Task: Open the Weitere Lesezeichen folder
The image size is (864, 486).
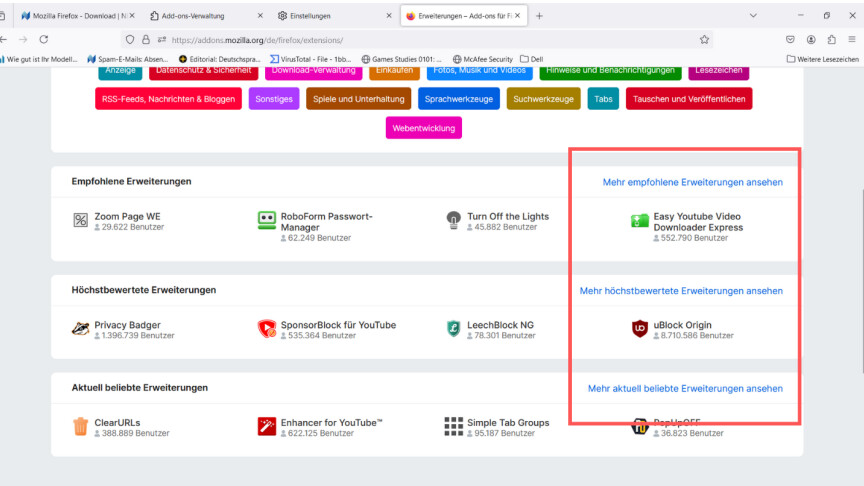Action: click(x=823, y=59)
